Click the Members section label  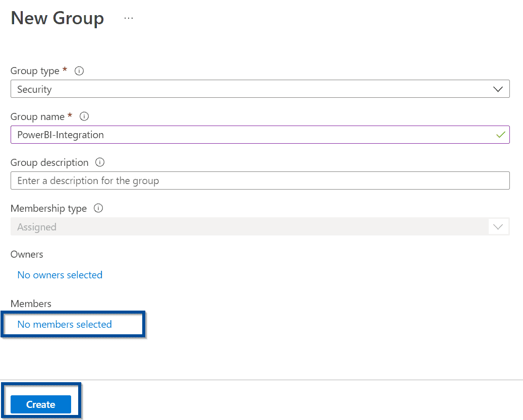tap(31, 304)
